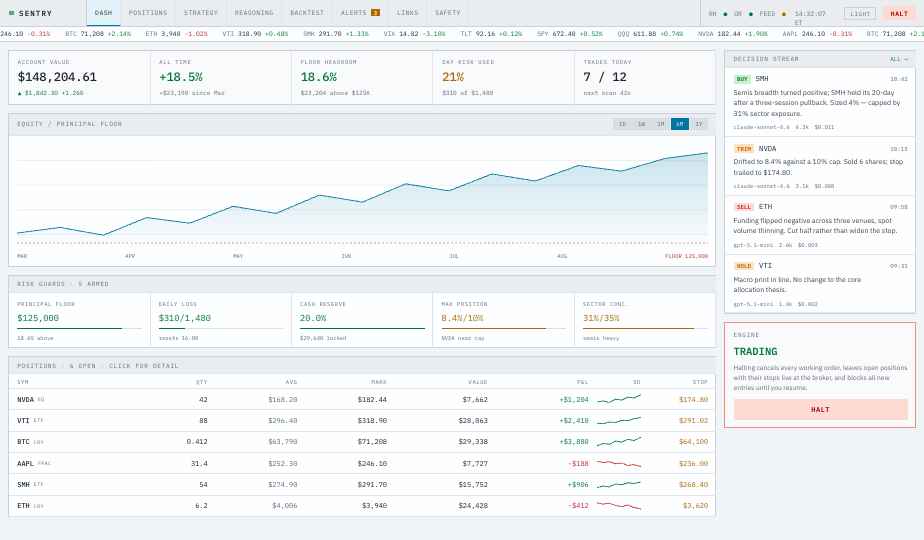Select the 6M chart range
924x540 pixels.
point(679,124)
